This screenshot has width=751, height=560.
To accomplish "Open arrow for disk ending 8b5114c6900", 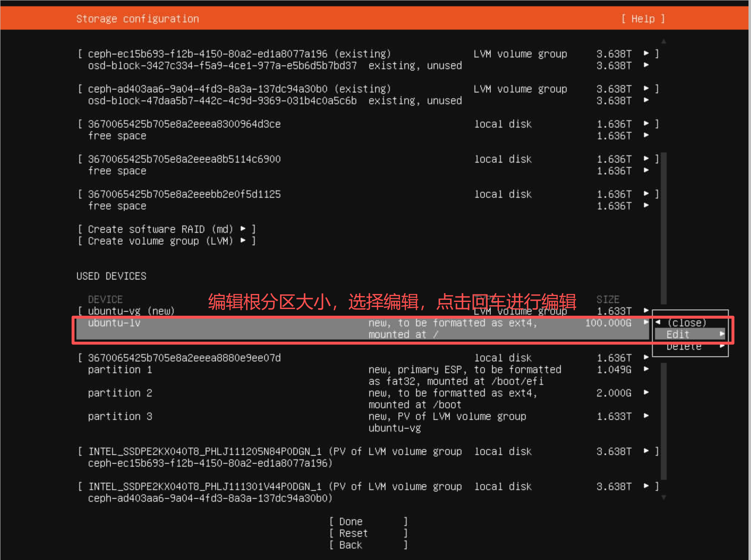I will click(x=646, y=159).
